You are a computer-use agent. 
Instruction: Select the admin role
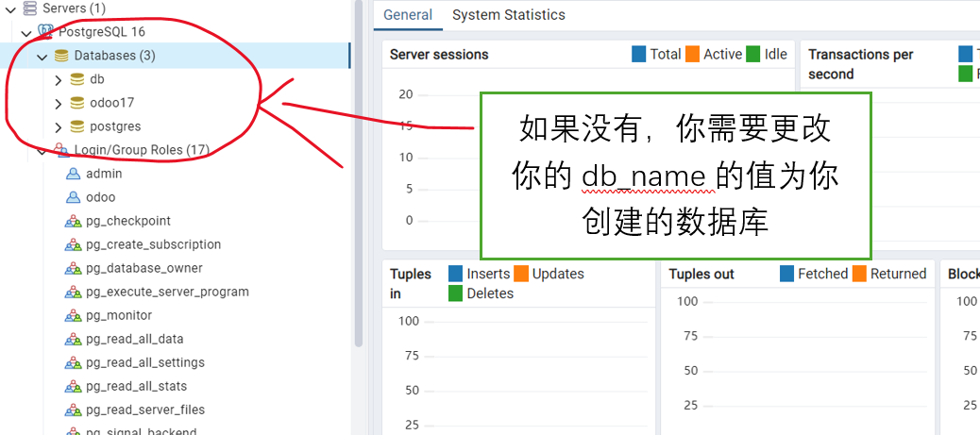coord(105,174)
